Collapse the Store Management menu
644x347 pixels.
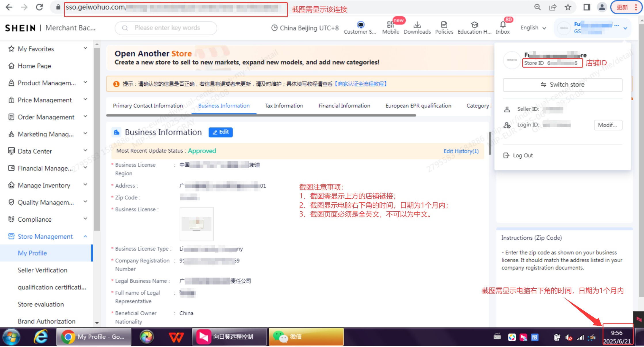[x=45, y=236]
